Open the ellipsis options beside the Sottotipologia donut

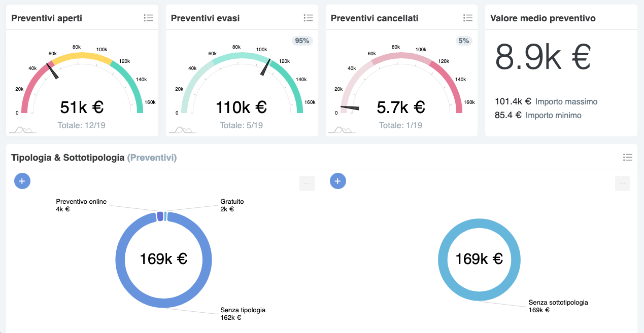point(622,183)
